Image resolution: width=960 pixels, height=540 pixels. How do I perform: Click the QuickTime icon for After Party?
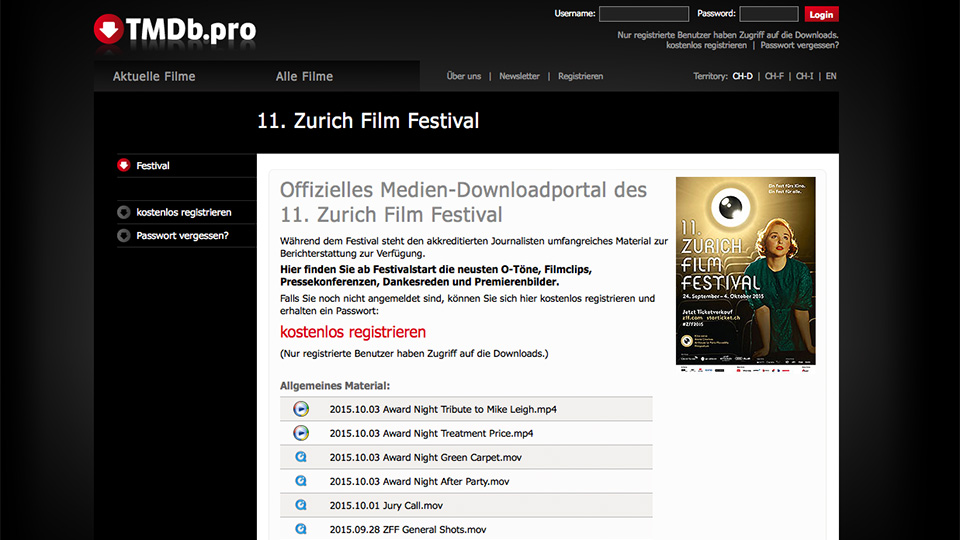pyautogui.click(x=301, y=481)
